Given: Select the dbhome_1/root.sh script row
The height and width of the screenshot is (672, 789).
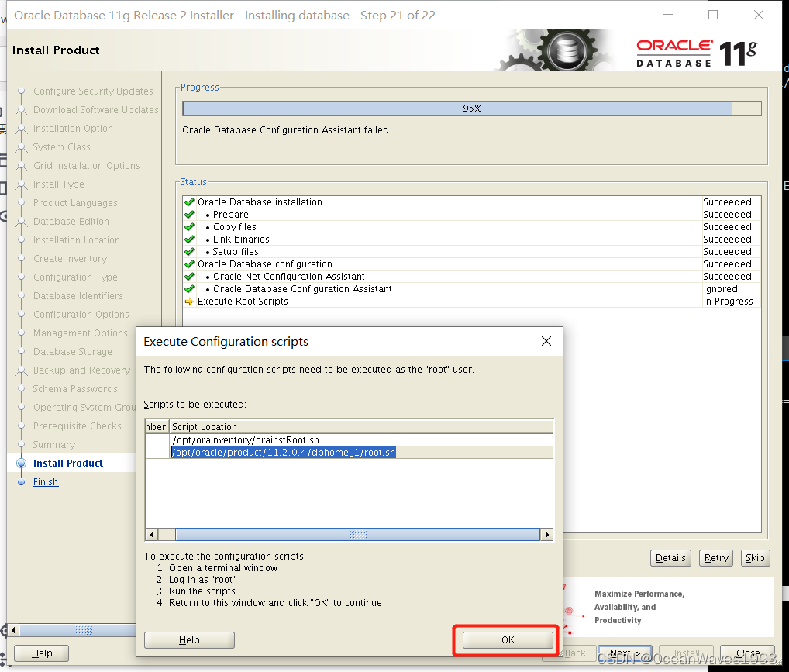Looking at the screenshot, I should (x=350, y=453).
